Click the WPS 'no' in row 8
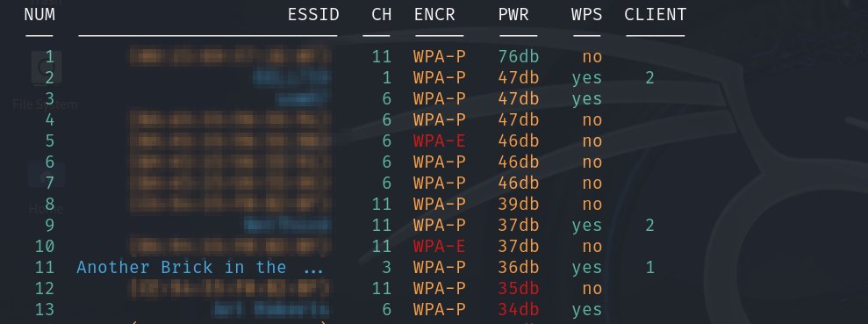This screenshot has height=324, width=868. [x=592, y=205]
